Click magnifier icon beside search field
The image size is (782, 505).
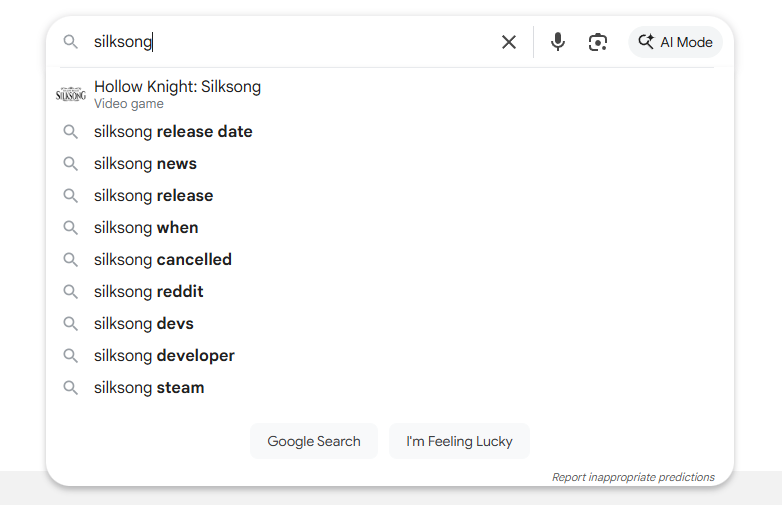(70, 42)
